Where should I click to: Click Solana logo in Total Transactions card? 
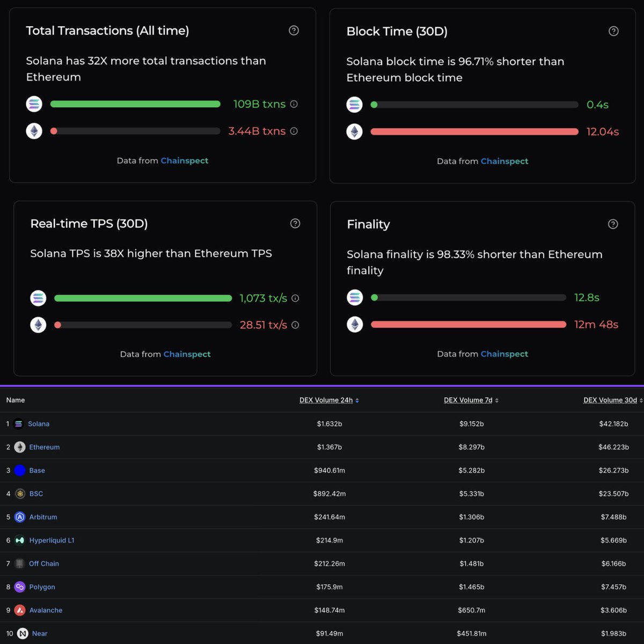[x=34, y=104]
